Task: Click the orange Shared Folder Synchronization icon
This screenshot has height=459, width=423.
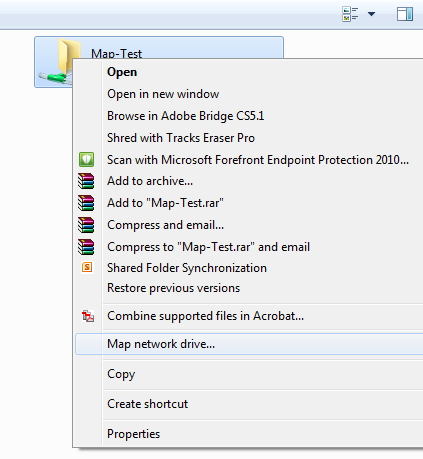Action: [87, 267]
